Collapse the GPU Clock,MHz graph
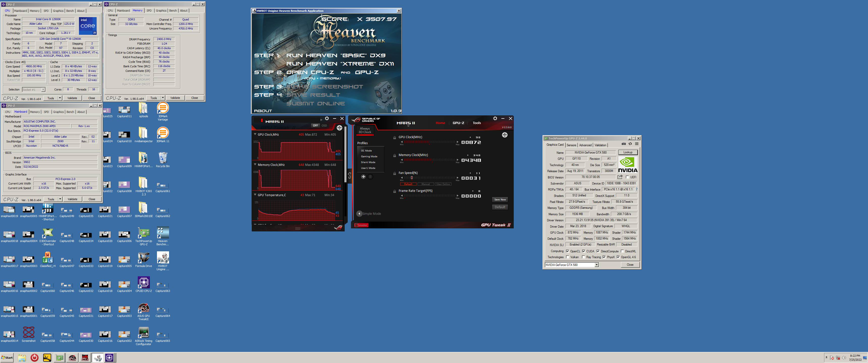 point(255,134)
